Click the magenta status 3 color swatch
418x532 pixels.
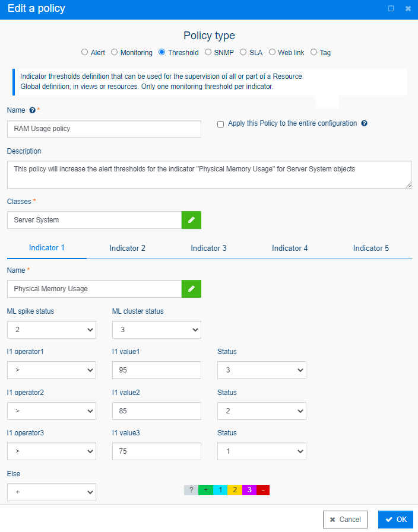click(x=249, y=490)
